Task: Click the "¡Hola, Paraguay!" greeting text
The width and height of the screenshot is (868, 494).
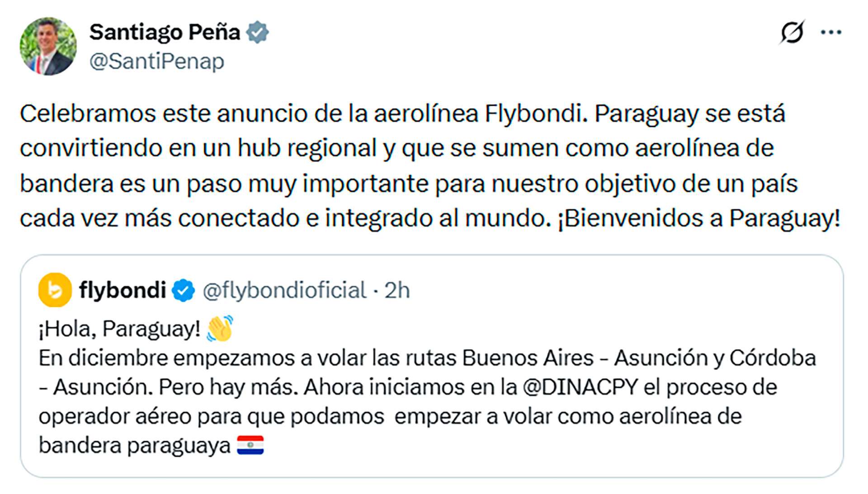Action: pyautogui.click(x=119, y=329)
